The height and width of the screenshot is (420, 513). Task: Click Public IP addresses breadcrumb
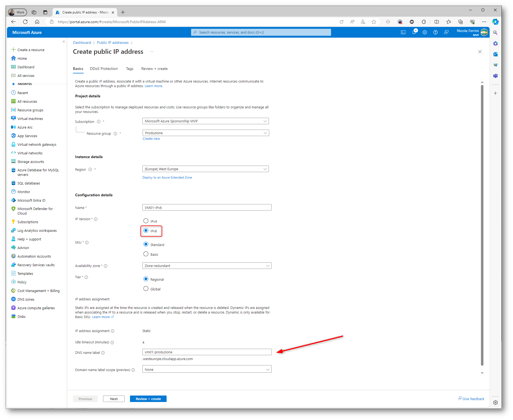[113, 42]
